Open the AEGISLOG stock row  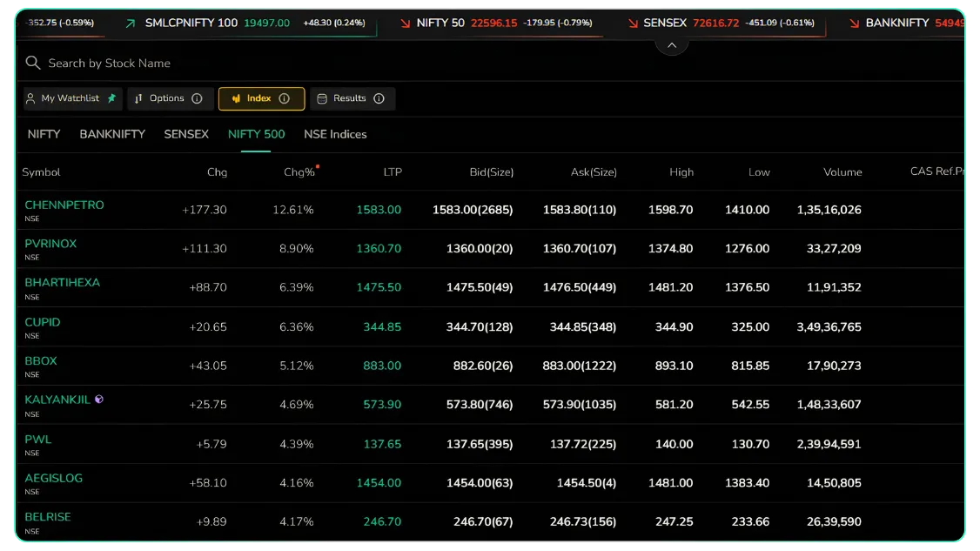[x=491, y=483]
